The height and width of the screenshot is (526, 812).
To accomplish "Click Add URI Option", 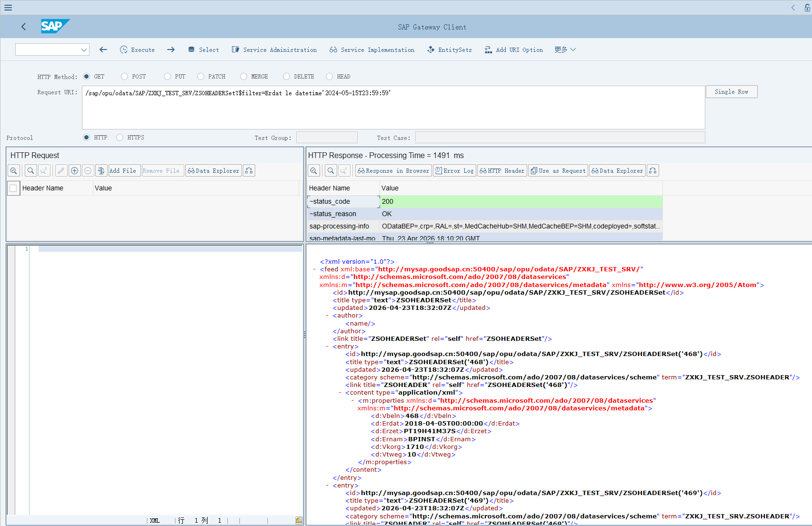I will pyautogui.click(x=514, y=50).
